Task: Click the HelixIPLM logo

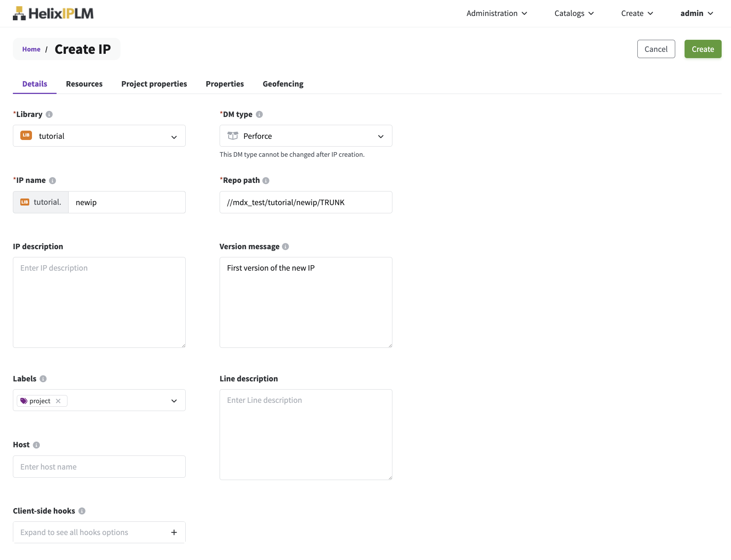Action: [53, 13]
